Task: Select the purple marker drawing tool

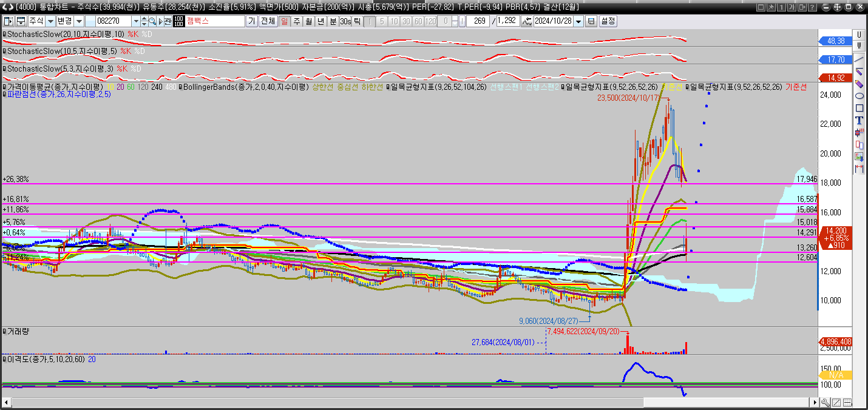Action: click(859, 84)
